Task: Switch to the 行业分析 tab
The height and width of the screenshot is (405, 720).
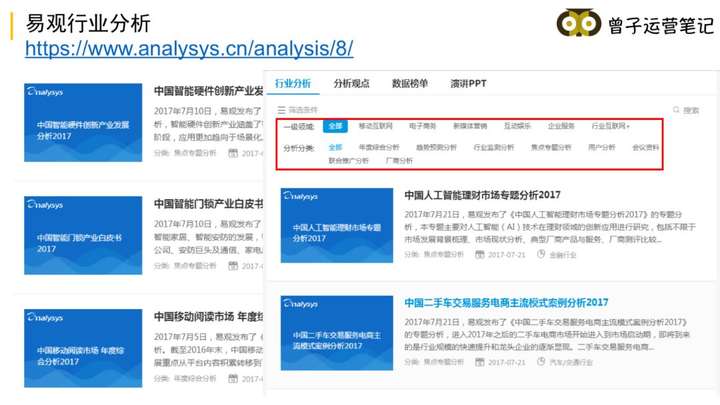Action: coord(293,84)
